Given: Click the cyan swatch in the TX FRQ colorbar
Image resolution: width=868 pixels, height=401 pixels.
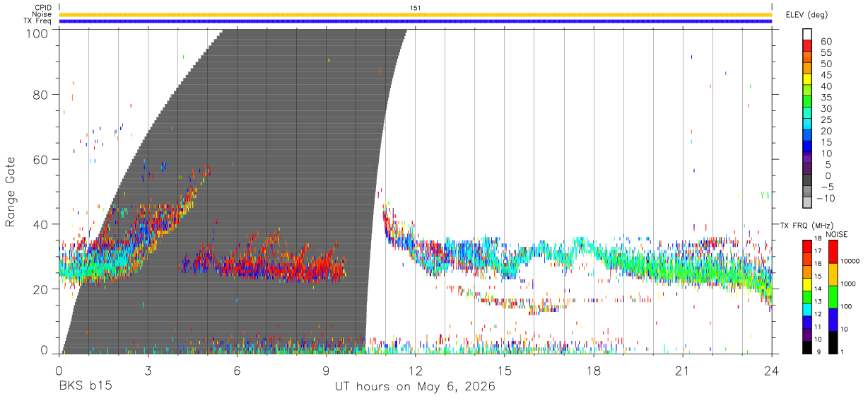Looking at the screenshot, I should 807,309.
